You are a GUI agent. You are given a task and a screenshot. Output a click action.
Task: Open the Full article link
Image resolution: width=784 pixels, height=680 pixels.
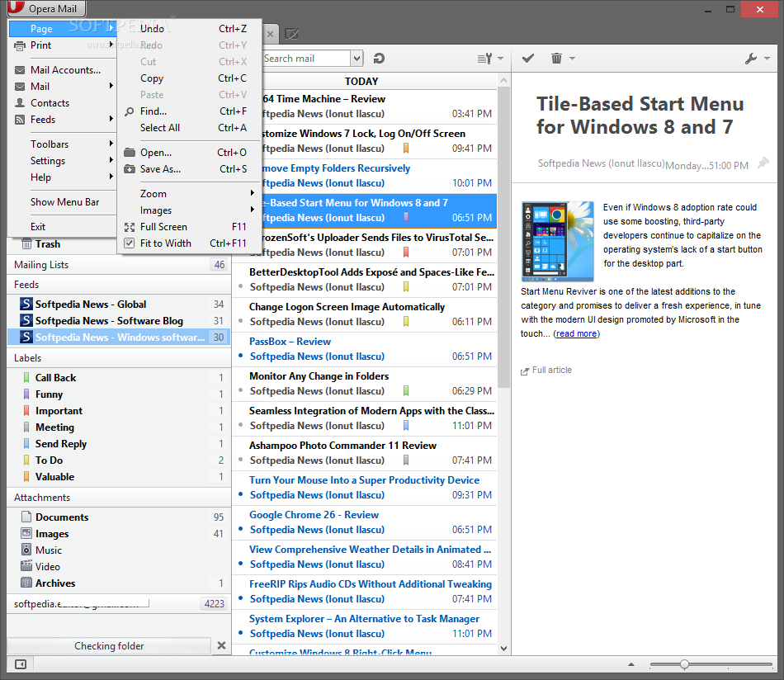(552, 370)
